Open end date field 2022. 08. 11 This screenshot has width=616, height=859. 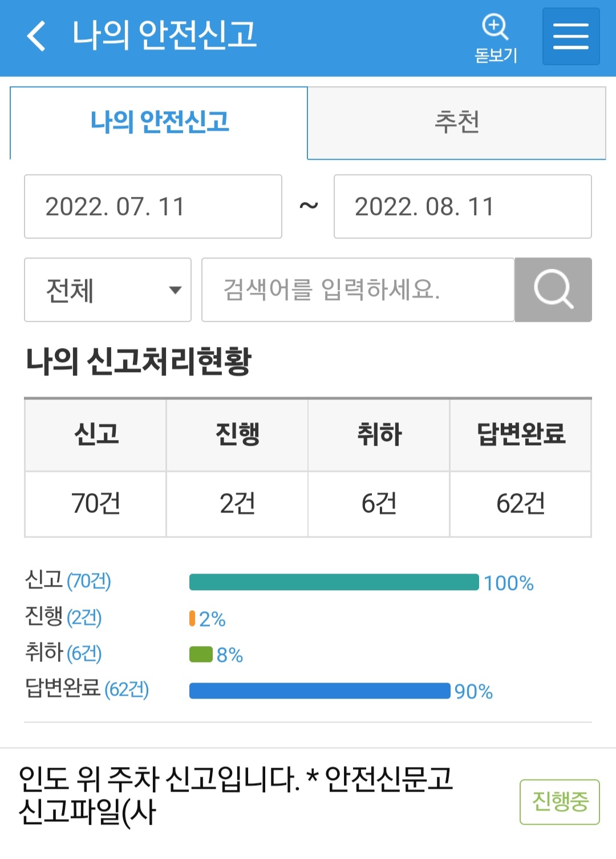click(463, 207)
